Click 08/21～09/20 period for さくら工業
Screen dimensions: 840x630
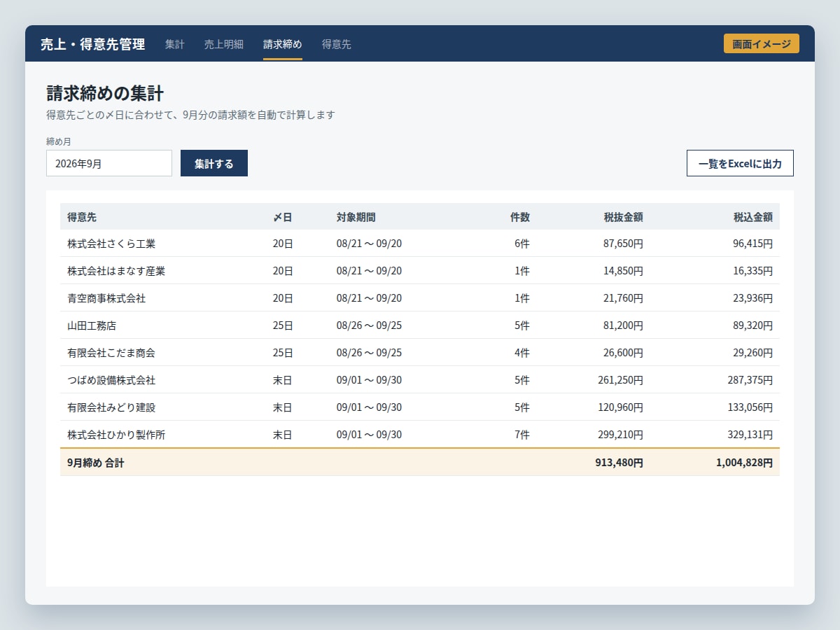click(370, 244)
